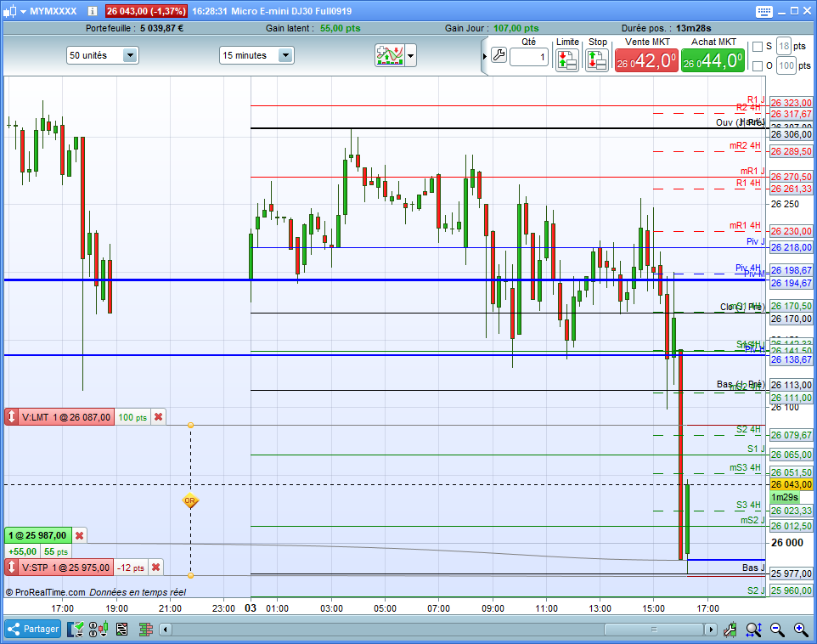Image resolution: width=817 pixels, height=644 pixels.
Task: Enable the S stop checkbox
Action: [x=758, y=47]
